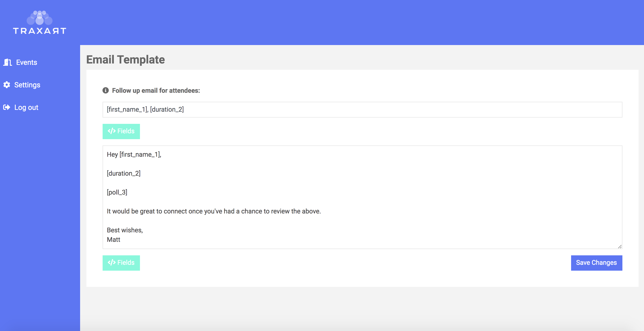
Task: Go to Settings in the sidebar
Action: [27, 85]
